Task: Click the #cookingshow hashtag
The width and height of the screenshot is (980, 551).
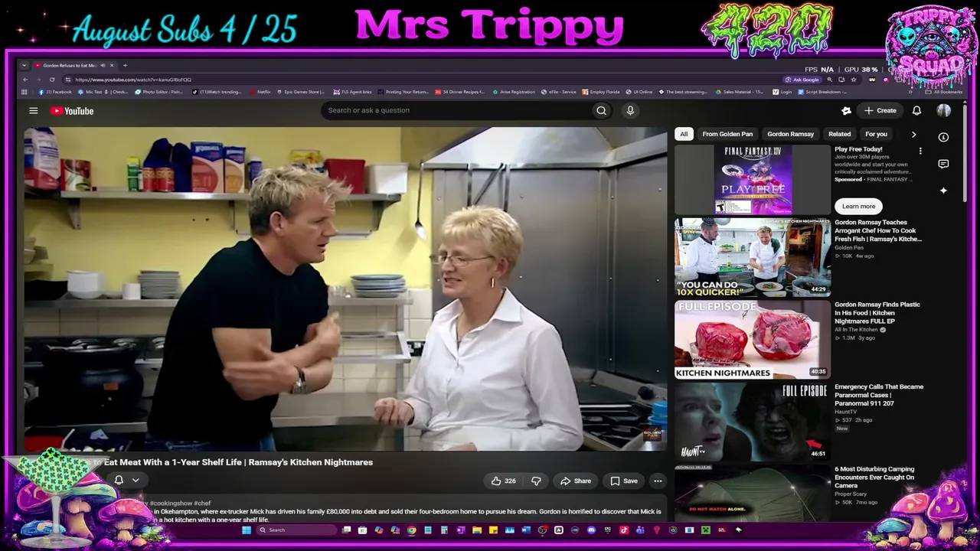Action: pyautogui.click(x=170, y=504)
